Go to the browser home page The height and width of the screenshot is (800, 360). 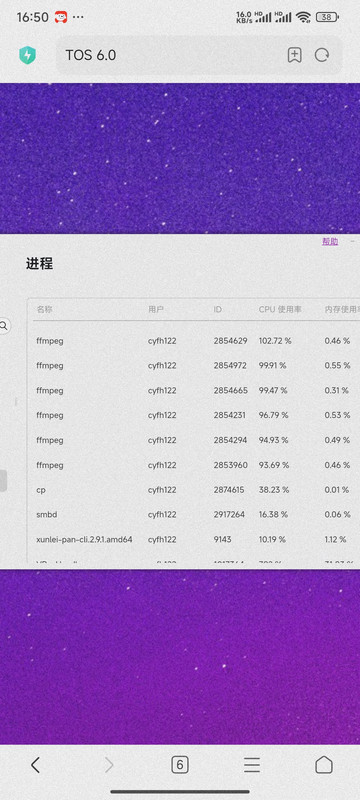point(324,765)
